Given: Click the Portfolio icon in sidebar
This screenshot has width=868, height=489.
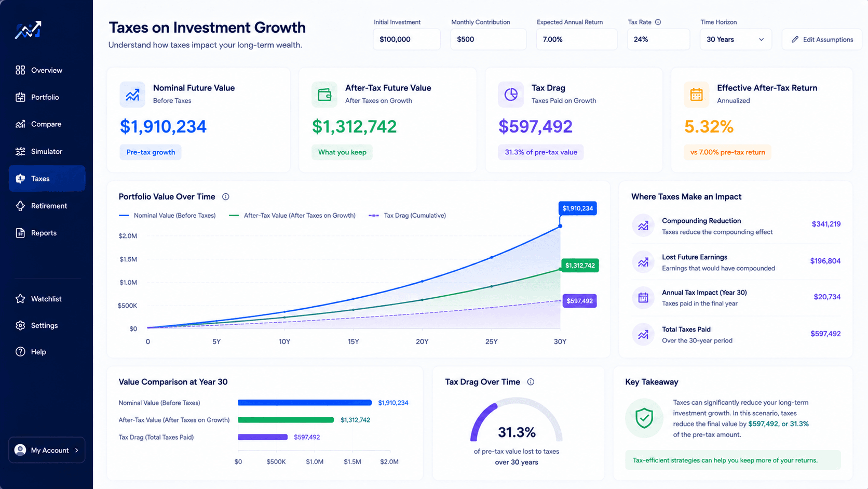Looking at the screenshot, I should click(x=20, y=97).
